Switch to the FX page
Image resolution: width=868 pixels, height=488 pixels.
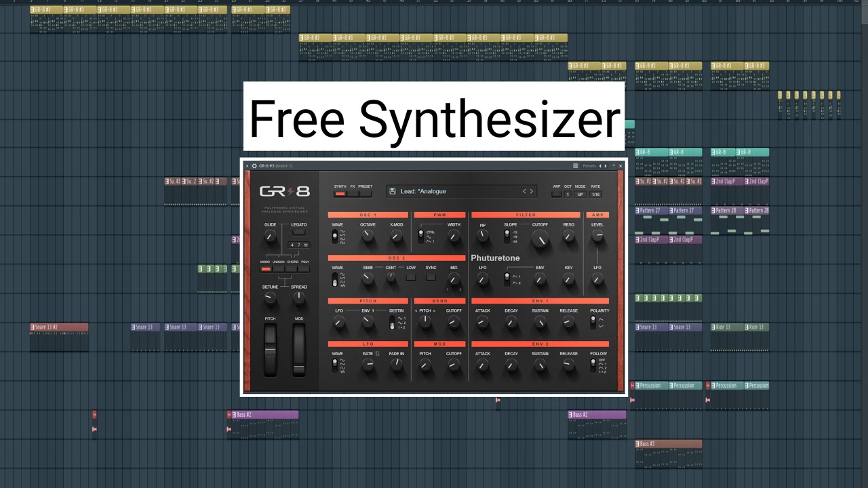[353, 194]
